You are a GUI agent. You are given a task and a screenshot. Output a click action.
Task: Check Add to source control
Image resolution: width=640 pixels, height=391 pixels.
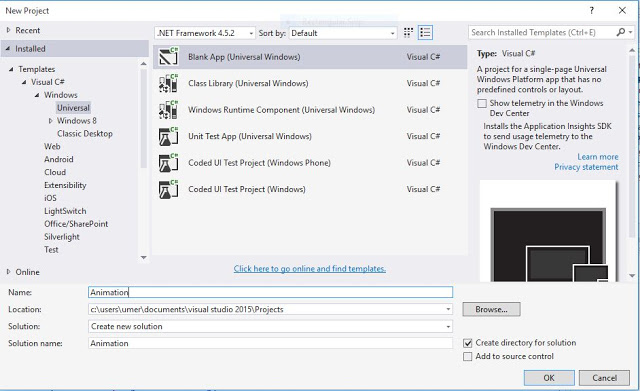coord(468,357)
